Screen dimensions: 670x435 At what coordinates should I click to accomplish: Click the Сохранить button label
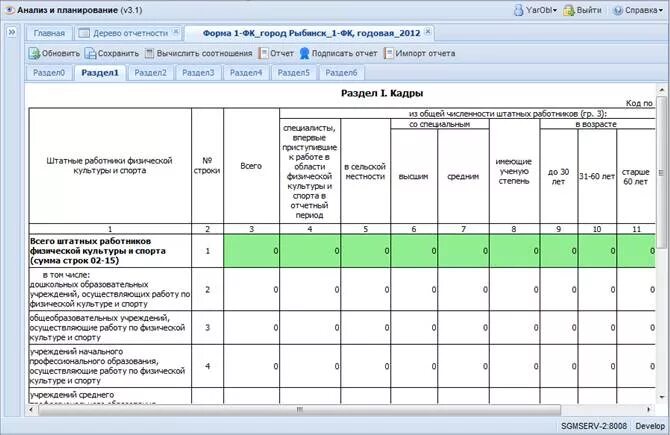click(118, 53)
